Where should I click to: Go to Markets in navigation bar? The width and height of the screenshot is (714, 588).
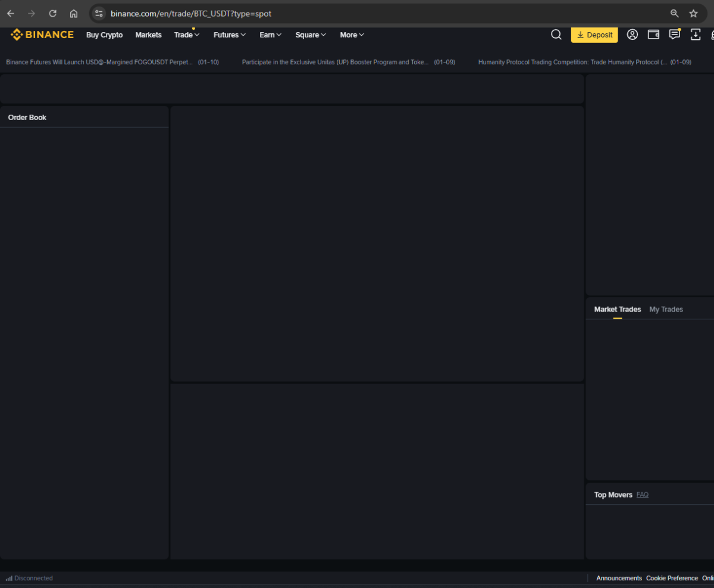tap(148, 35)
